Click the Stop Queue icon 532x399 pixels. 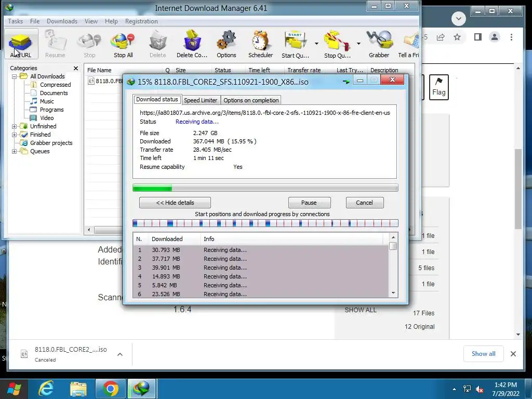pos(337,44)
